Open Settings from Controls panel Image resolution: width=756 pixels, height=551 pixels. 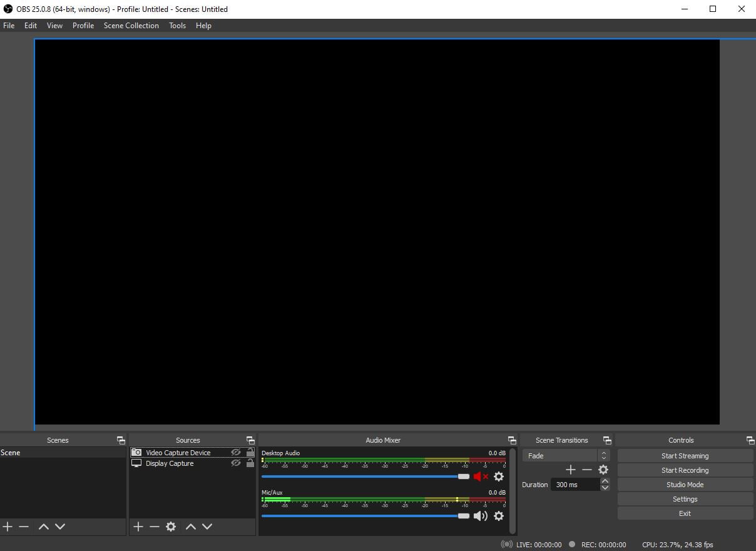click(x=685, y=499)
